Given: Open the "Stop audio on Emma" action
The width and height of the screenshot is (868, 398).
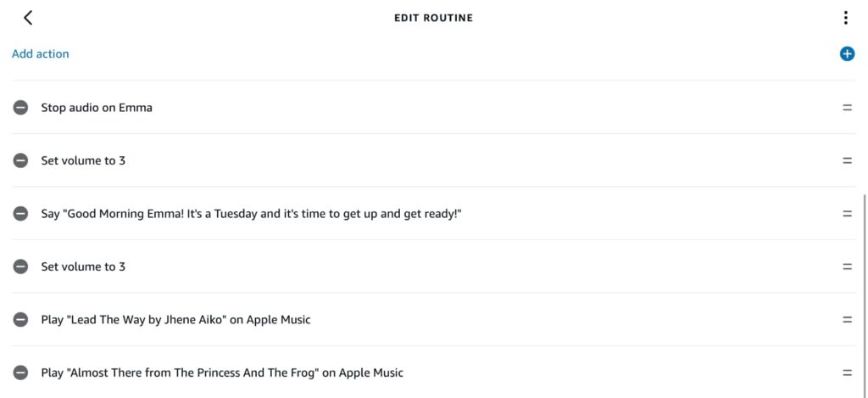Looking at the screenshot, I should coord(97,108).
